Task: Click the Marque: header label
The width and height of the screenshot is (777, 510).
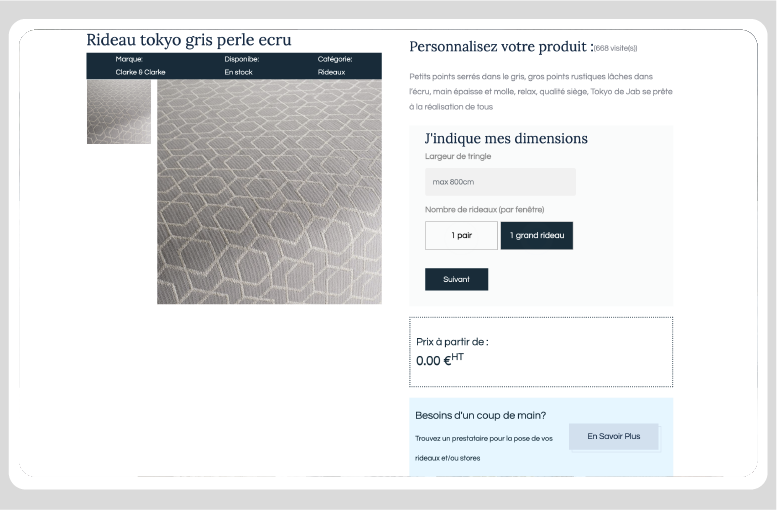Action: pos(129,59)
